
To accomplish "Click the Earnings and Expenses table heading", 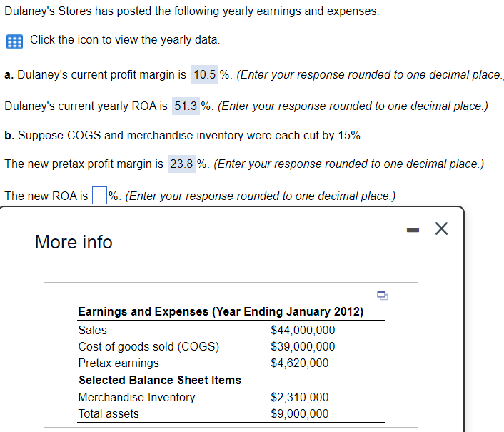I will (221, 312).
